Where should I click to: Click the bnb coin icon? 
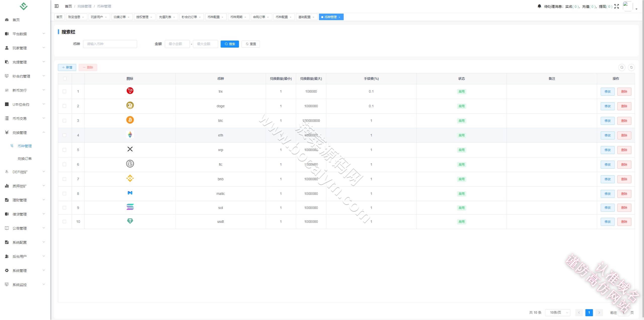130,178
